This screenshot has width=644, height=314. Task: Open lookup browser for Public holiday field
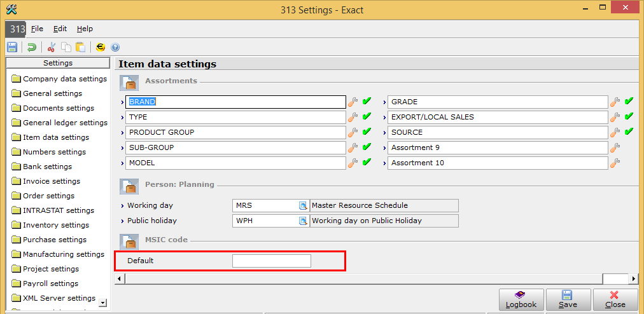click(x=303, y=221)
